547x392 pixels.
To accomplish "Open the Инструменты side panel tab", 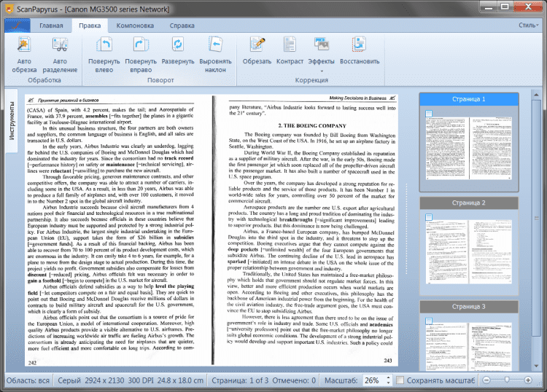I will click(x=12, y=121).
